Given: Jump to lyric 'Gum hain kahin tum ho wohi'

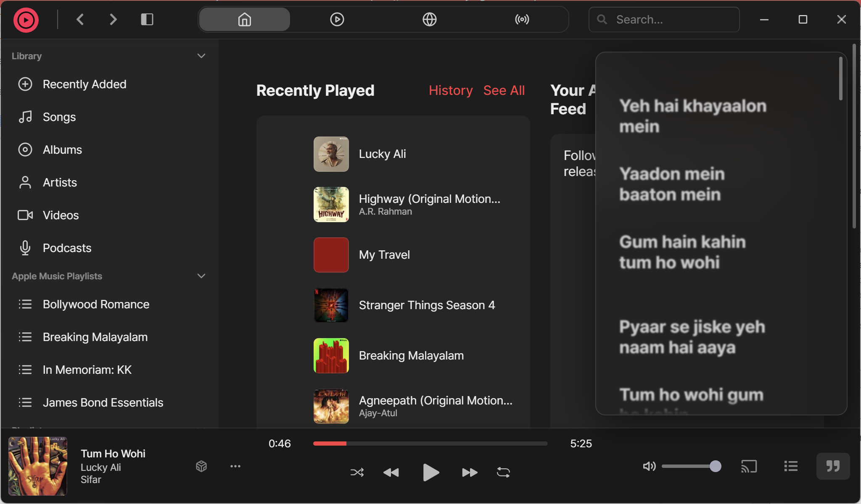Looking at the screenshot, I should 682,252.
